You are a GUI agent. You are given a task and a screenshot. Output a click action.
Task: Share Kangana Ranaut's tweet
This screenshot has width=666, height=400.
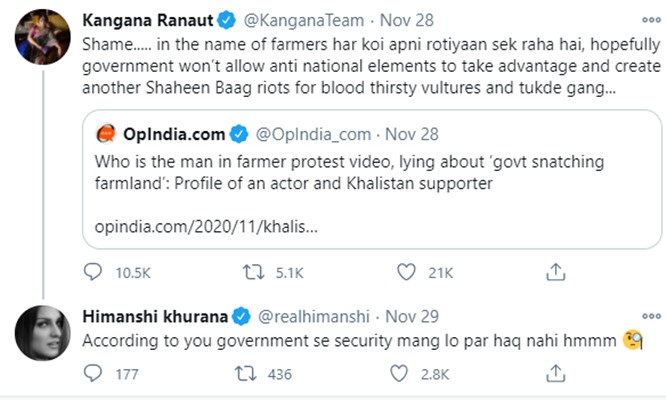555,271
